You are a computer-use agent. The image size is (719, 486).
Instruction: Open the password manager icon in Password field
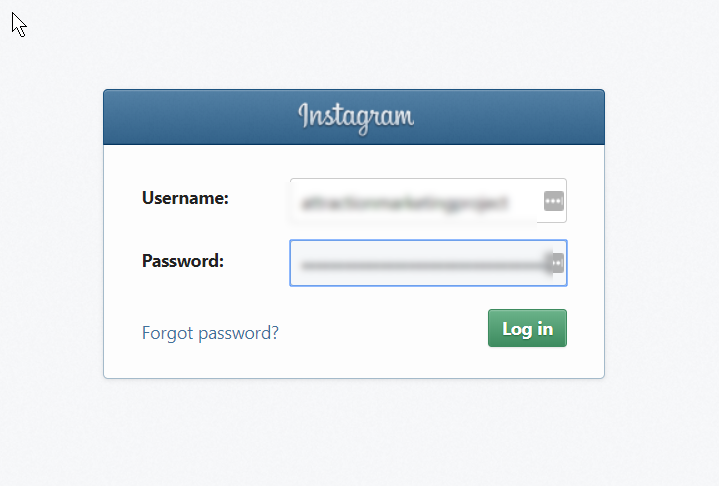click(x=557, y=263)
